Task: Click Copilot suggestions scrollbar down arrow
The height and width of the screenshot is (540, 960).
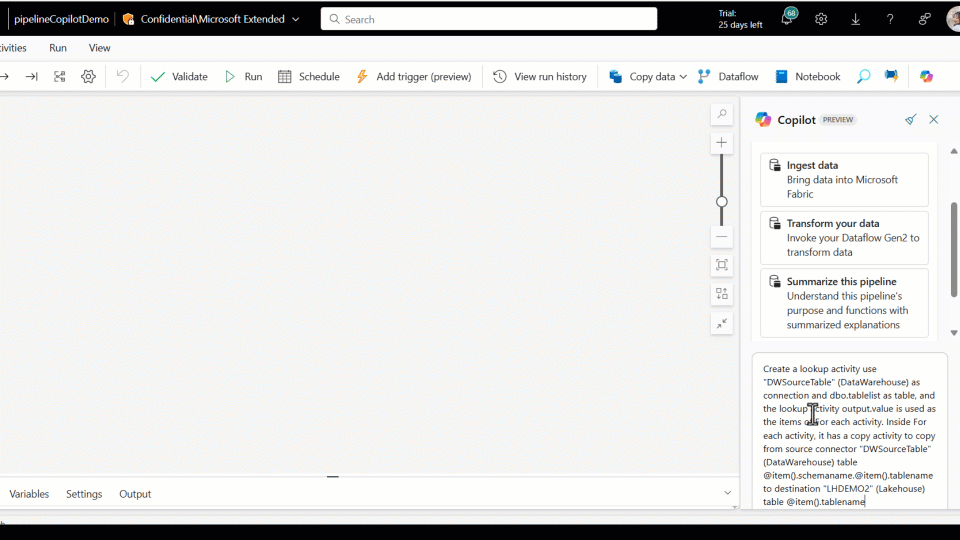Action: pyautogui.click(x=953, y=333)
